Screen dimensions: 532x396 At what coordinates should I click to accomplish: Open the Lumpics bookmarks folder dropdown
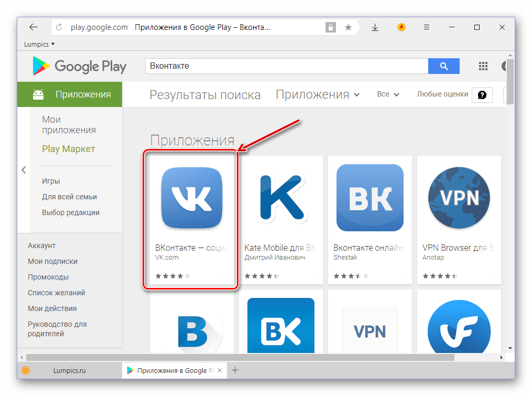pyautogui.click(x=39, y=44)
